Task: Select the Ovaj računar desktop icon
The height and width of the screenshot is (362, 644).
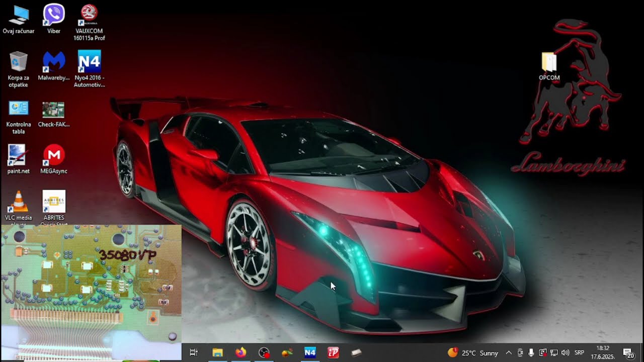Action: click(x=19, y=19)
